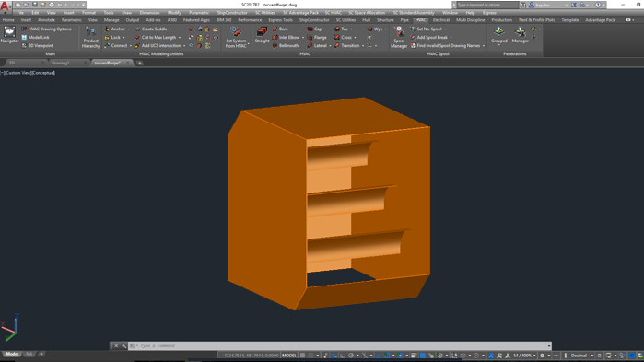Toggle MODEL space button in status bar

pyautogui.click(x=289, y=356)
